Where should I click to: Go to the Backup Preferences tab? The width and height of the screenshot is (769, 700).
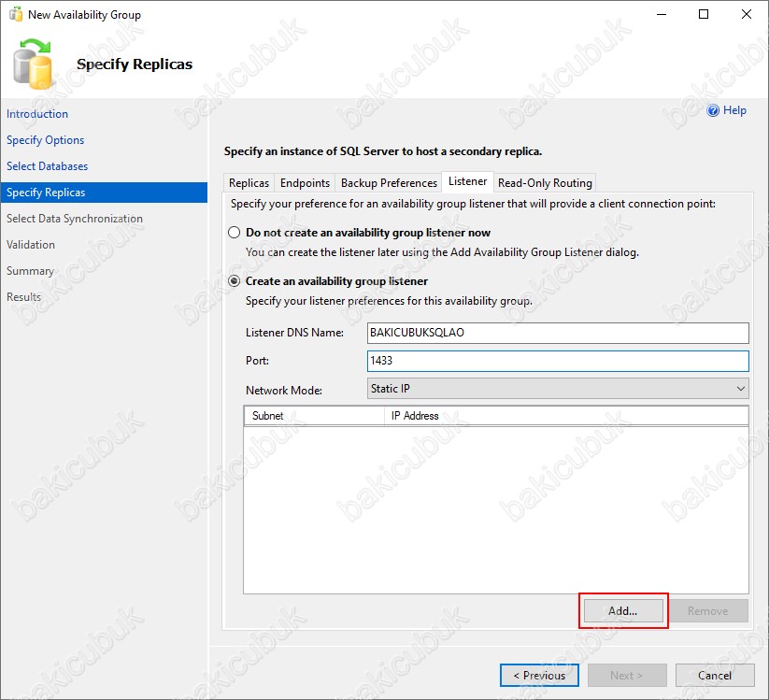click(389, 183)
